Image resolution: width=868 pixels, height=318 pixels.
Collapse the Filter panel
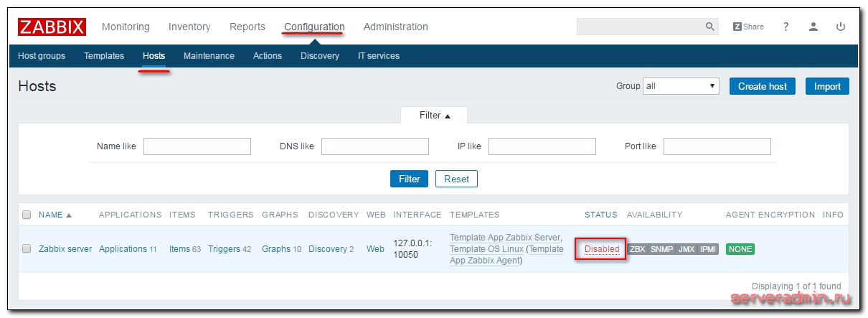coord(435,116)
